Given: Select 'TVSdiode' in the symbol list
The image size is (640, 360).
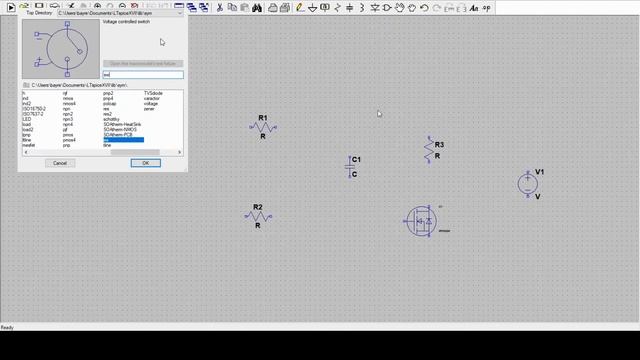Looking at the screenshot, I should (x=153, y=93).
